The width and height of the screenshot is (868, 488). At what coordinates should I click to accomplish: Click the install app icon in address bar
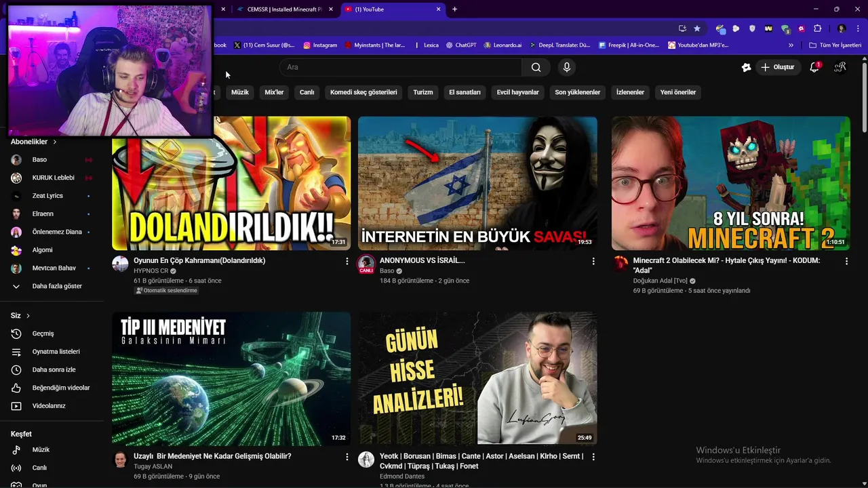click(682, 28)
